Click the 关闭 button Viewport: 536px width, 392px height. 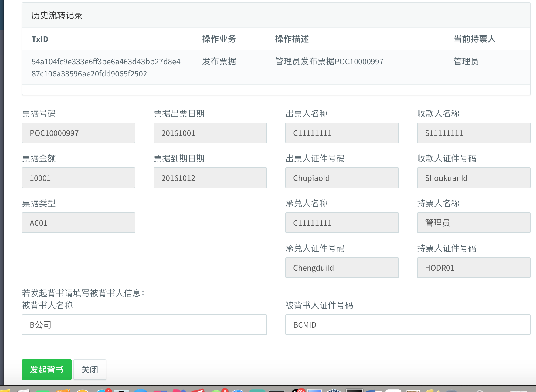coord(90,369)
